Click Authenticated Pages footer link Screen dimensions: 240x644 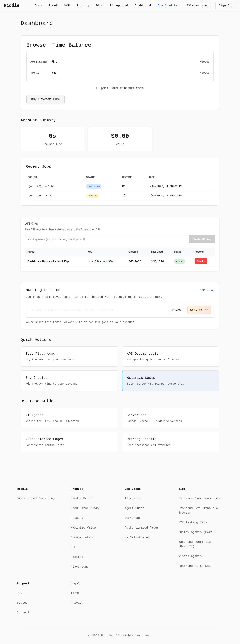[x=142, y=528]
